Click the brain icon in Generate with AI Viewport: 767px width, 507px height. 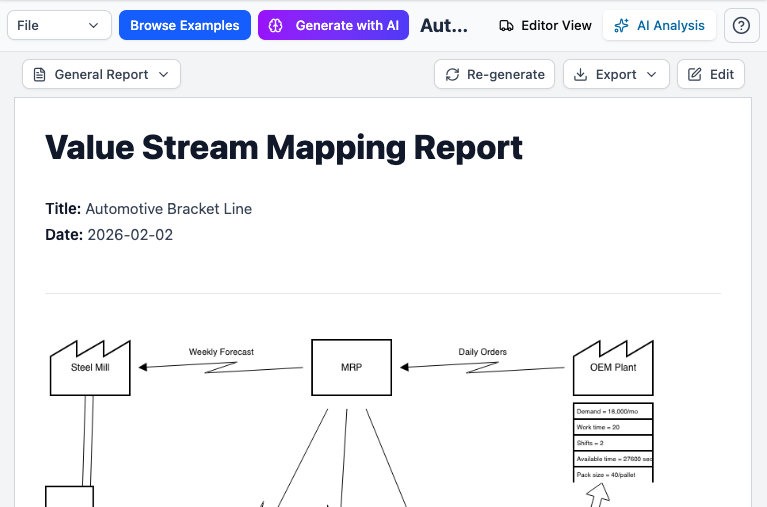pos(277,25)
